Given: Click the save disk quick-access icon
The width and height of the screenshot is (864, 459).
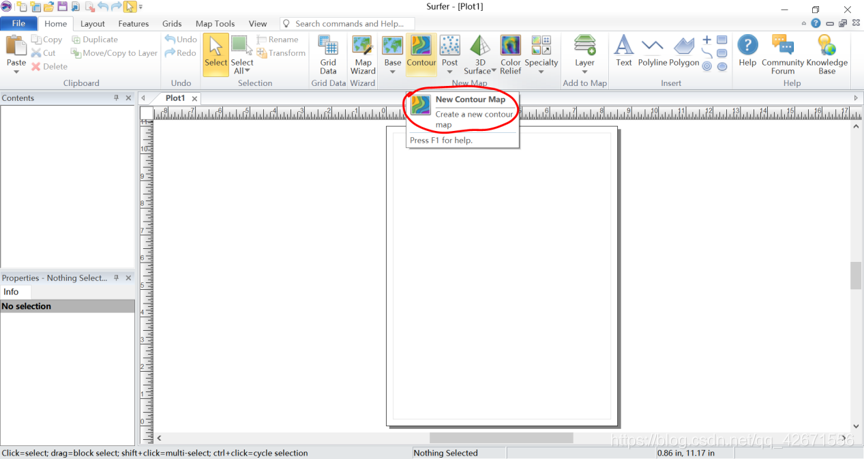Looking at the screenshot, I should click(62, 7).
